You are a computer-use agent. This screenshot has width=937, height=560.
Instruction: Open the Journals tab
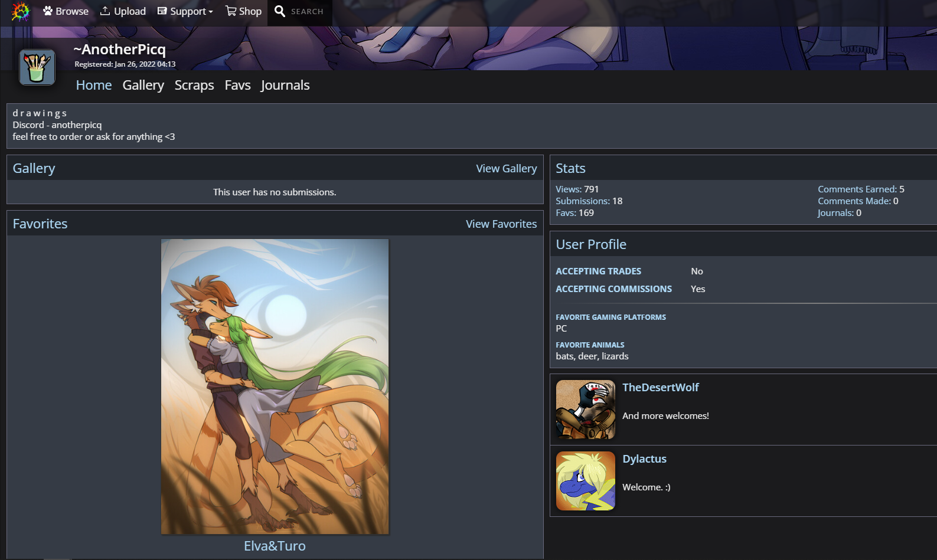point(285,85)
